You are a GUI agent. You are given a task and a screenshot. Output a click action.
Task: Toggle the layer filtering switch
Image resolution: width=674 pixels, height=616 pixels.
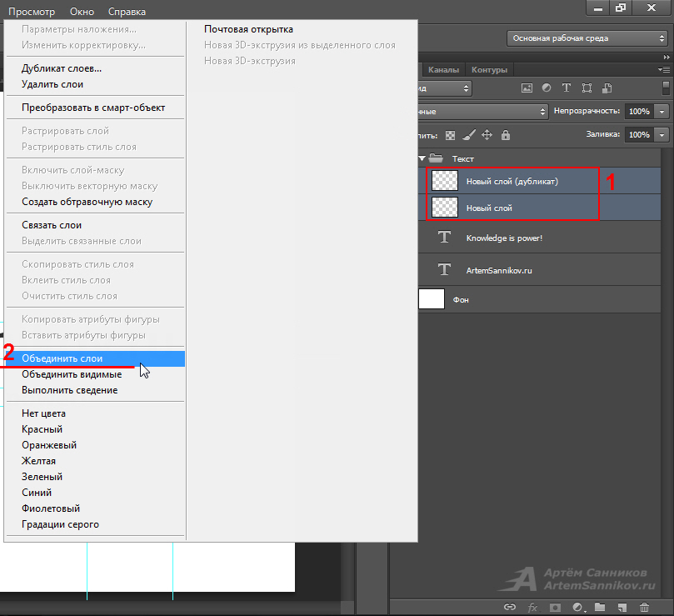[666, 88]
